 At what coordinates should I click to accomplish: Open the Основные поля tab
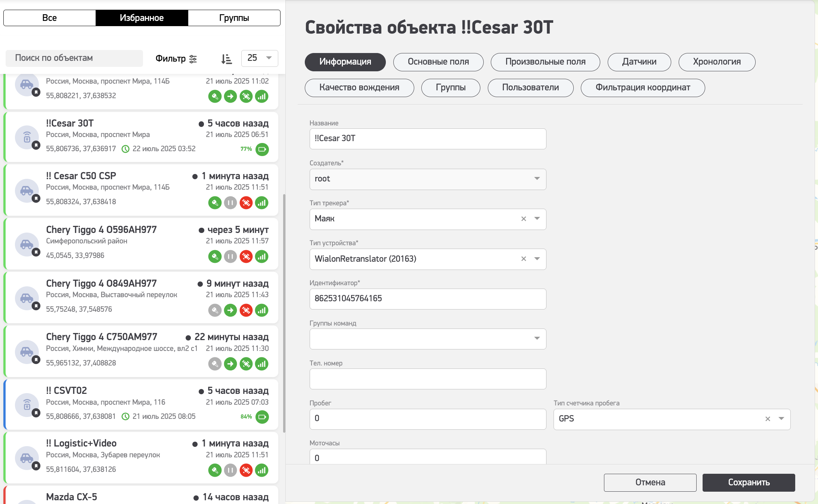point(439,62)
